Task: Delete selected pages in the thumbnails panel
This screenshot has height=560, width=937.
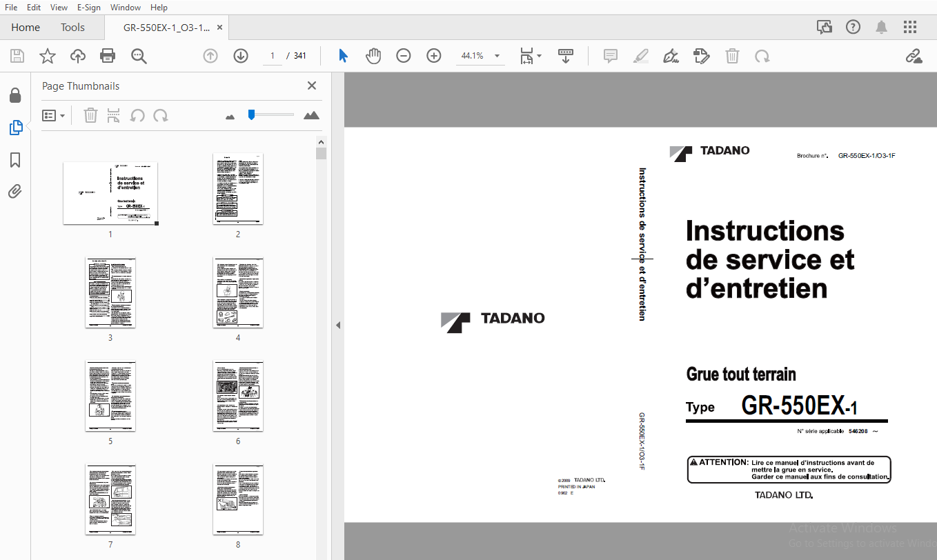Action: 90,115
